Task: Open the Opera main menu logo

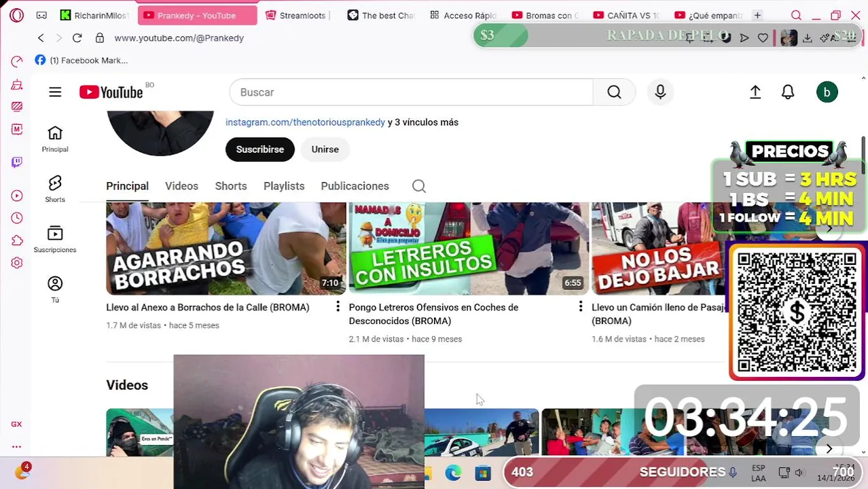Action: (x=16, y=15)
